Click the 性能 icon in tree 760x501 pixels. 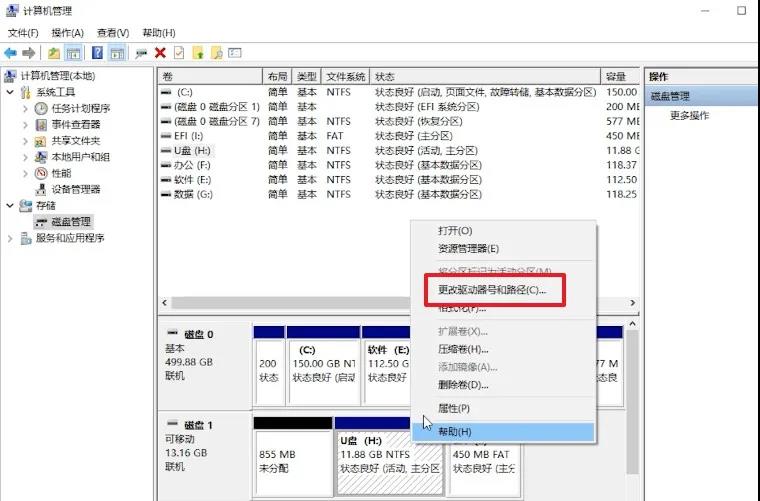41,173
